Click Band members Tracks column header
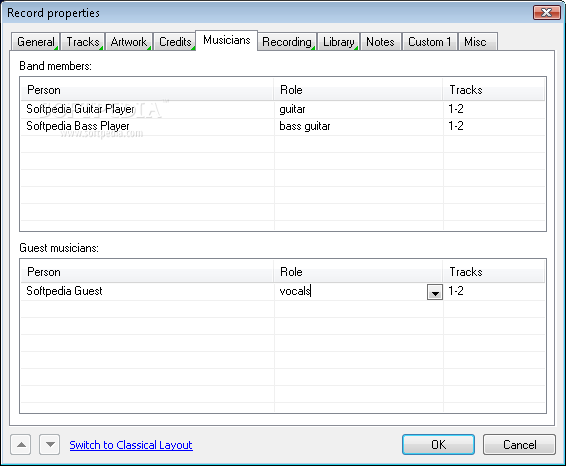 (494, 90)
